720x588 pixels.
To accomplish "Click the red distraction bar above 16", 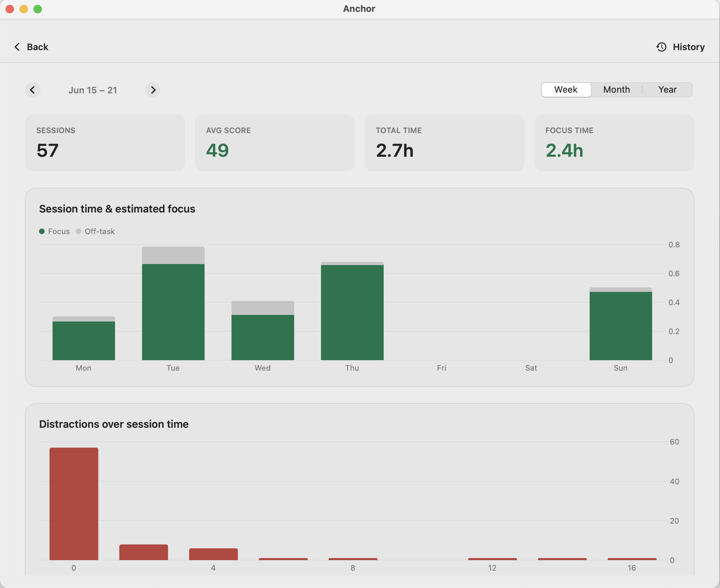I will (x=632, y=559).
